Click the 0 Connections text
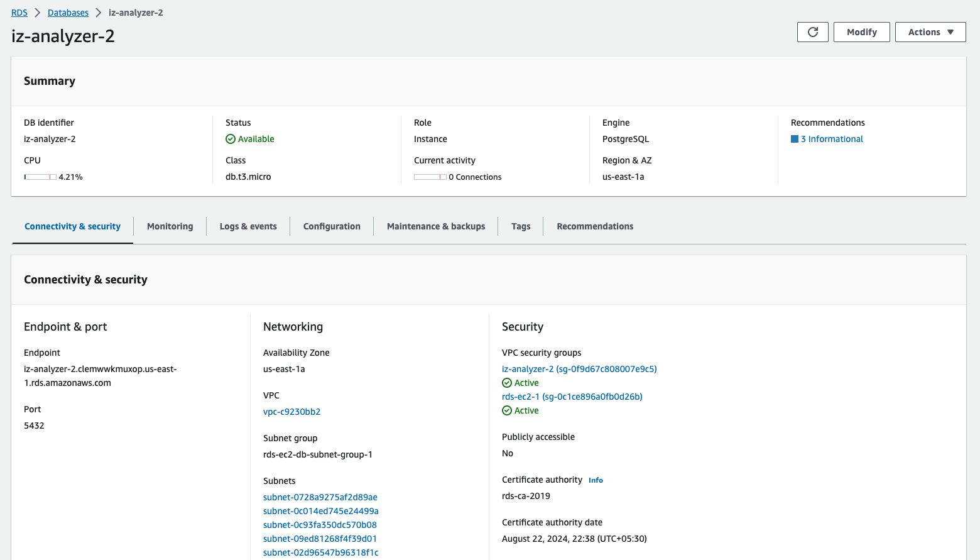 (475, 177)
